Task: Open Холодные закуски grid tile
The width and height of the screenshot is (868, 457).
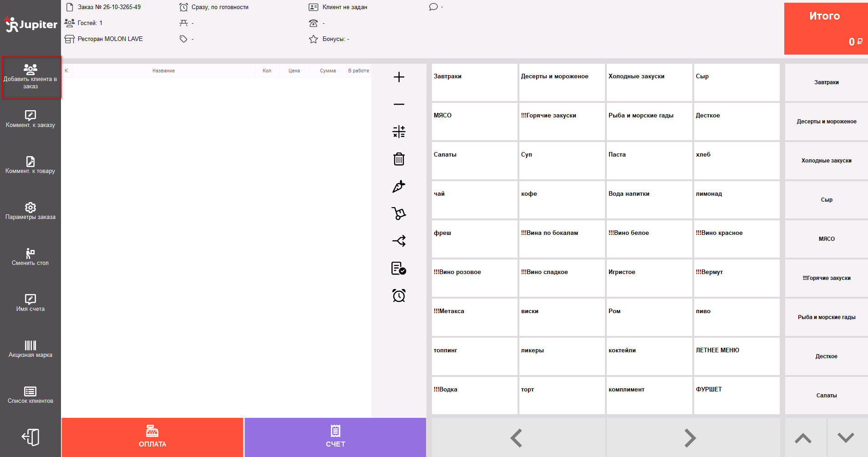Action: tap(649, 82)
